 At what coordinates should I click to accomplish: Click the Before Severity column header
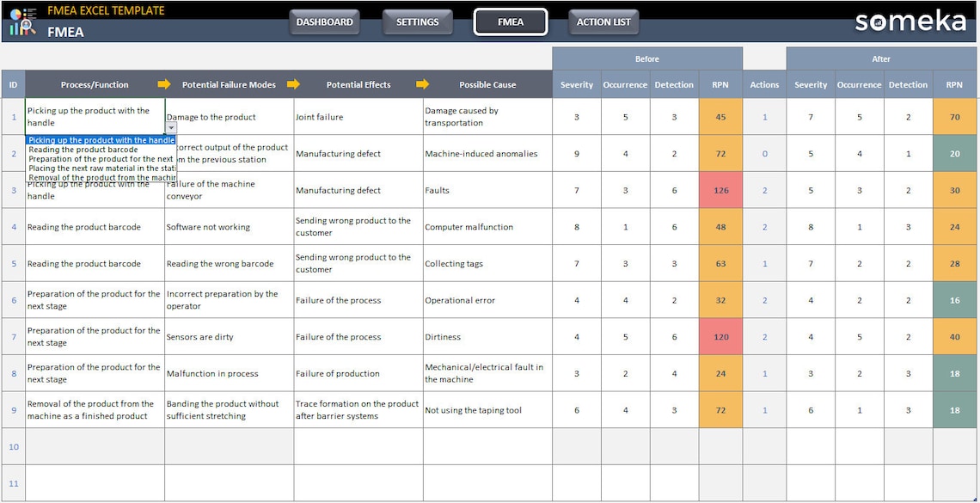577,84
